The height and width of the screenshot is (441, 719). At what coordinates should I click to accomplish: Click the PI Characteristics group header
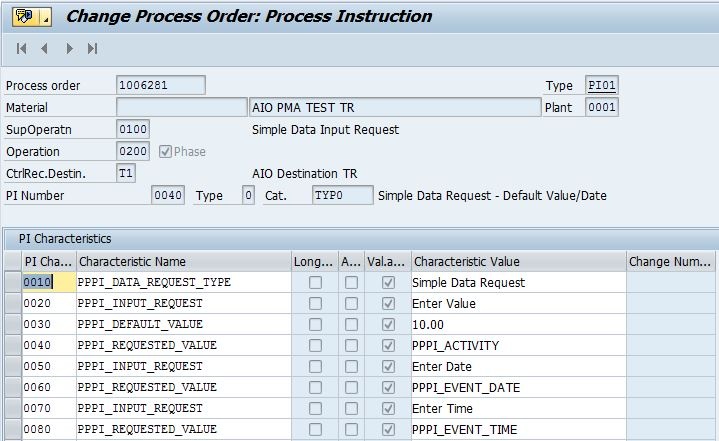pyautogui.click(x=65, y=238)
